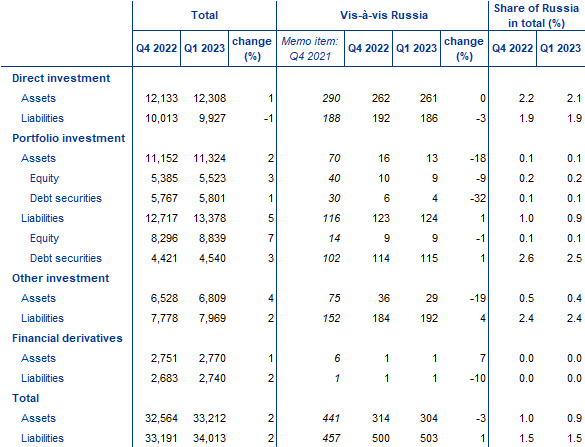Click Other investment assets Russia change -19
Viewport: 585px width, 447px height.
click(478, 298)
